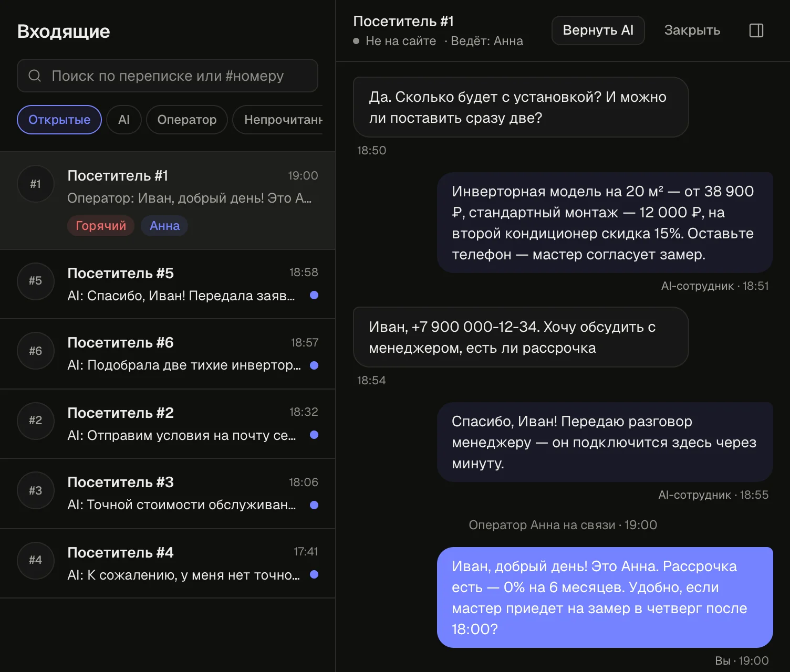790x672 pixels.
Task: Click unread dot on Посетитель #5 row
Action: (x=314, y=295)
